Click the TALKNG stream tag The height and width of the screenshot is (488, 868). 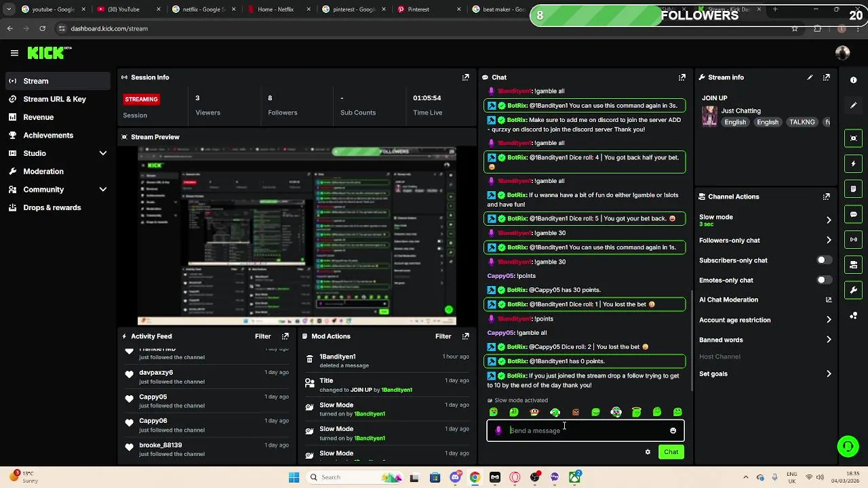(802, 122)
